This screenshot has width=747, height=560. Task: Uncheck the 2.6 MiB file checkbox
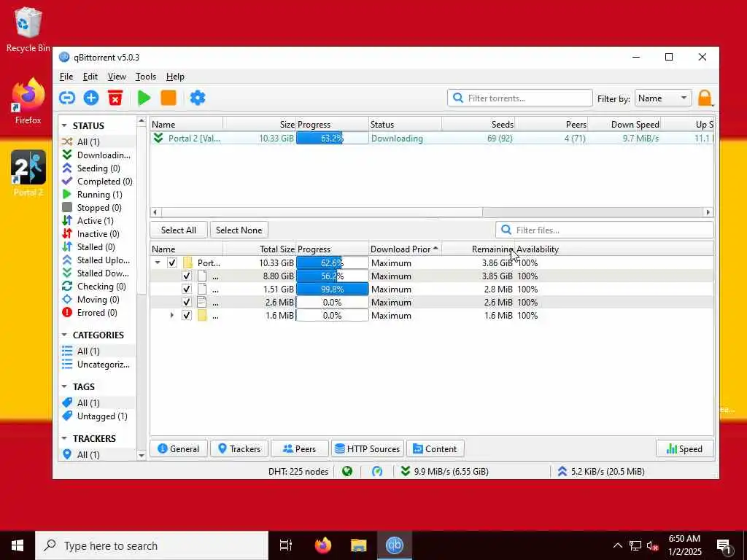point(186,302)
